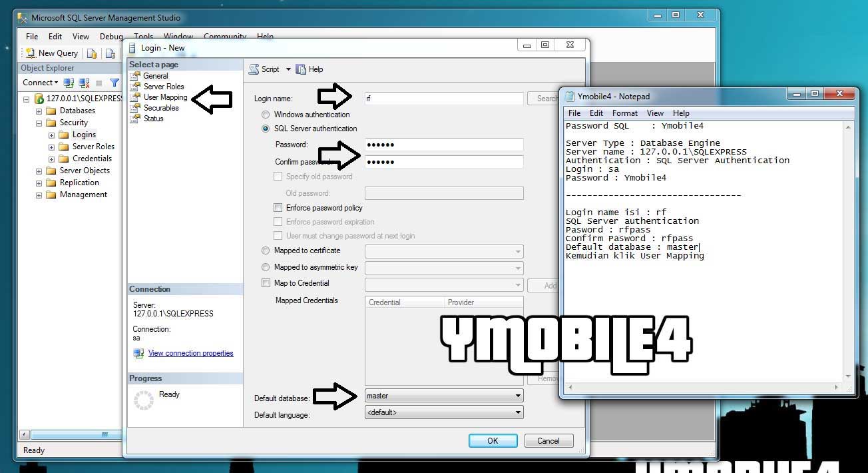Expand the Server Objects tree node
This screenshot has width=868, height=473.
[39, 171]
